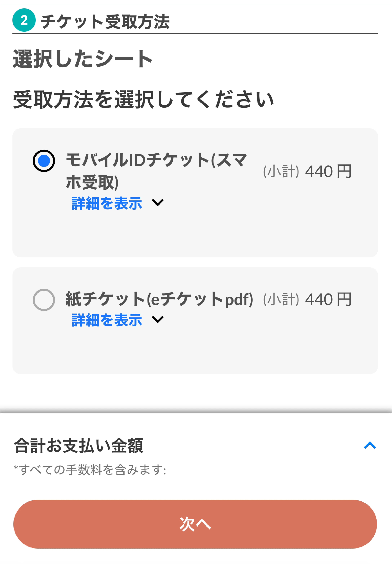
Task: Click the 440円 subtotal for mobile ID ticket
Action: click(307, 171)
